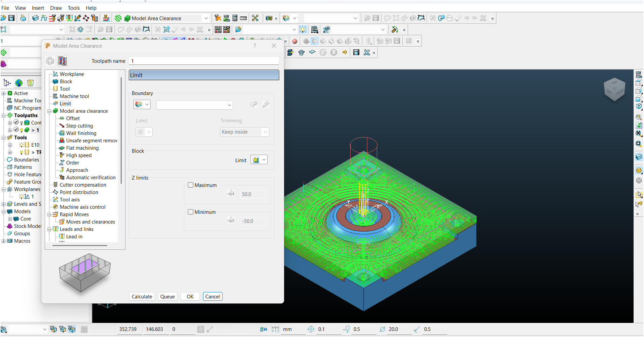Collapse the Model area clearance tree node
The width and height of the screenshot is (644, 337).
click(49, 111)
